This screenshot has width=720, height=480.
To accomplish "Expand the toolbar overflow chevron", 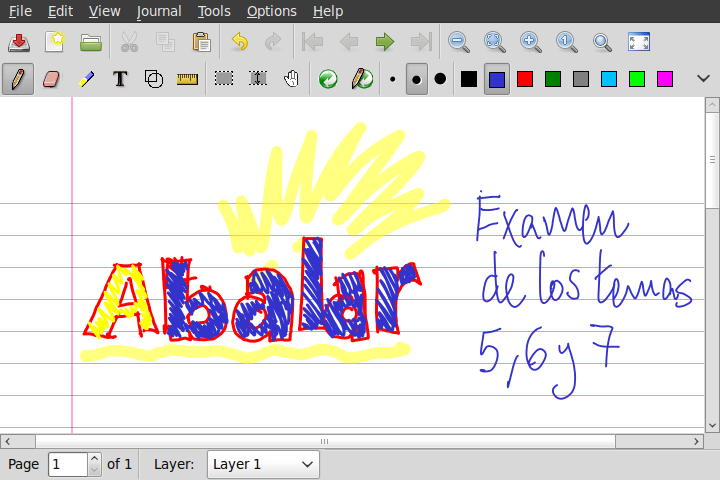I will coord(703,79).
